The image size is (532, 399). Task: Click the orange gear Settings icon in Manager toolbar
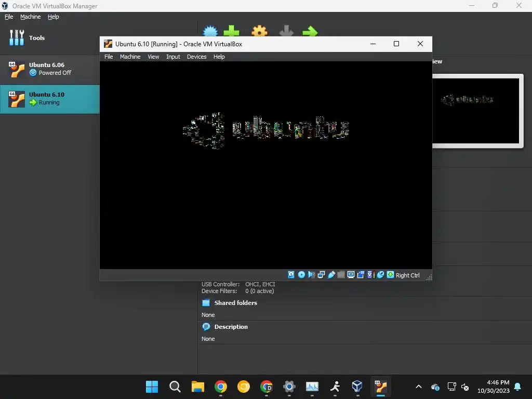pos(259,31)
